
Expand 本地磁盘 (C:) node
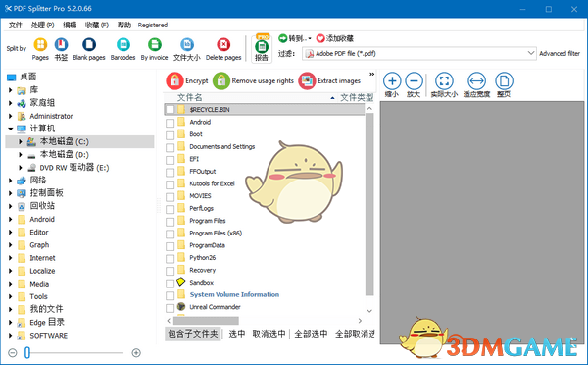(21, 141)
